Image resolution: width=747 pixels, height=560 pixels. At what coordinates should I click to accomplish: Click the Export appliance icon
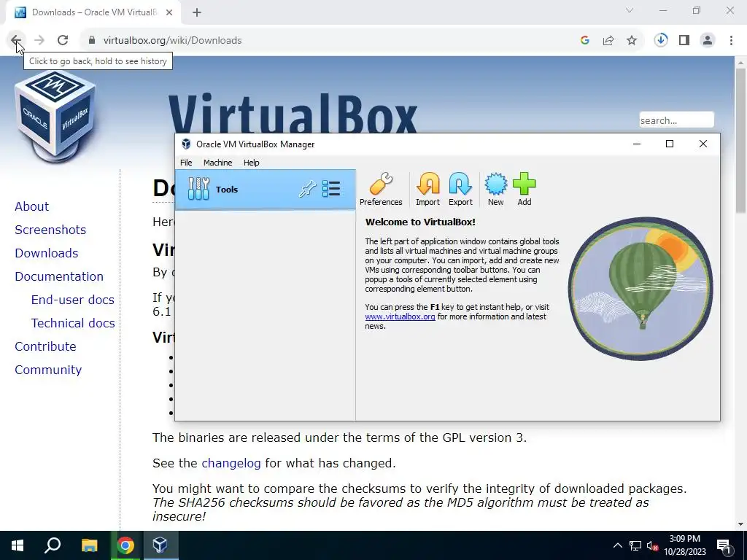pos(460,189)
